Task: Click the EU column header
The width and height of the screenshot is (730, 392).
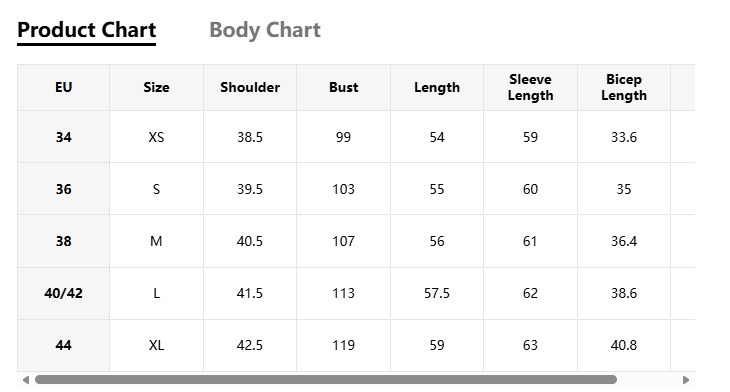Action: 63,88
